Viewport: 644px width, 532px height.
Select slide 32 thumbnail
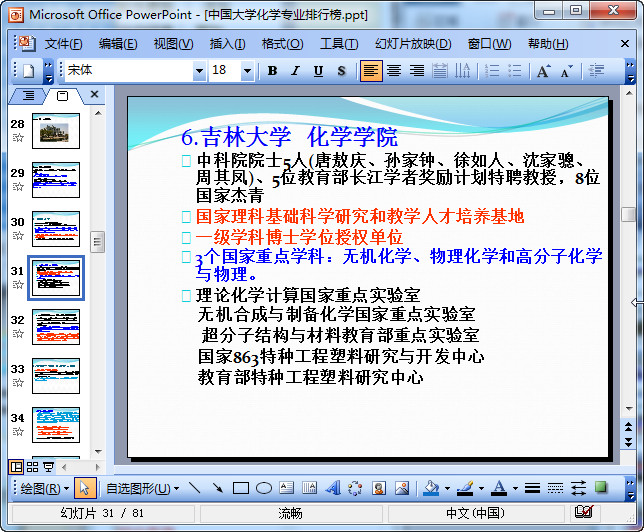(x=55, y=325)
